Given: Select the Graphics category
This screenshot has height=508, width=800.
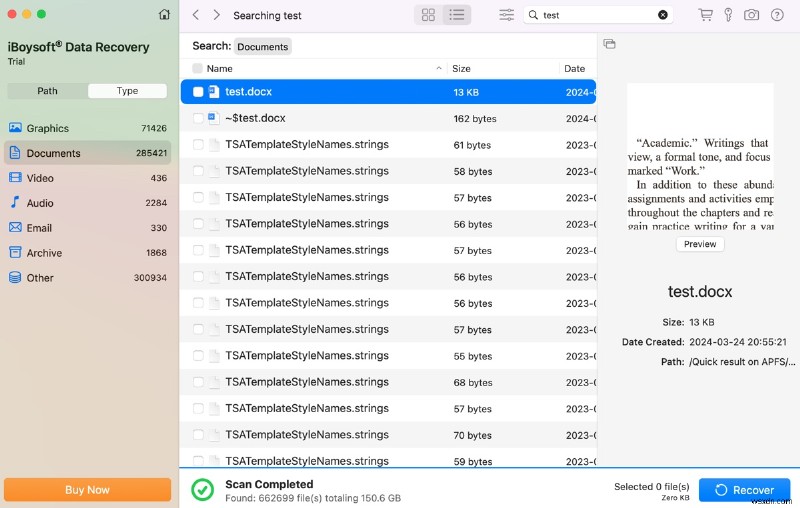Looking at the screenshot, I should click(x=88, y=128).
